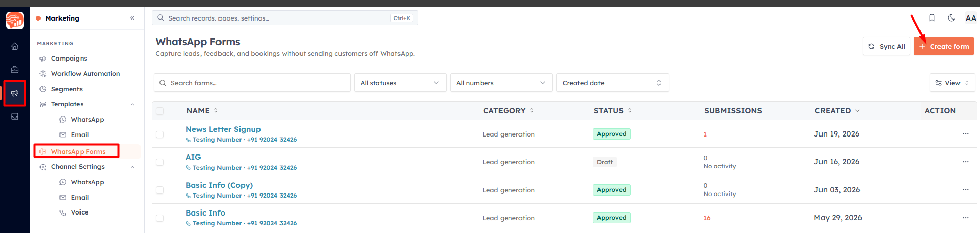This screenshot has height=233, width=980.
Task: Click the Sync All button
Action: click(x=886, y=46)
